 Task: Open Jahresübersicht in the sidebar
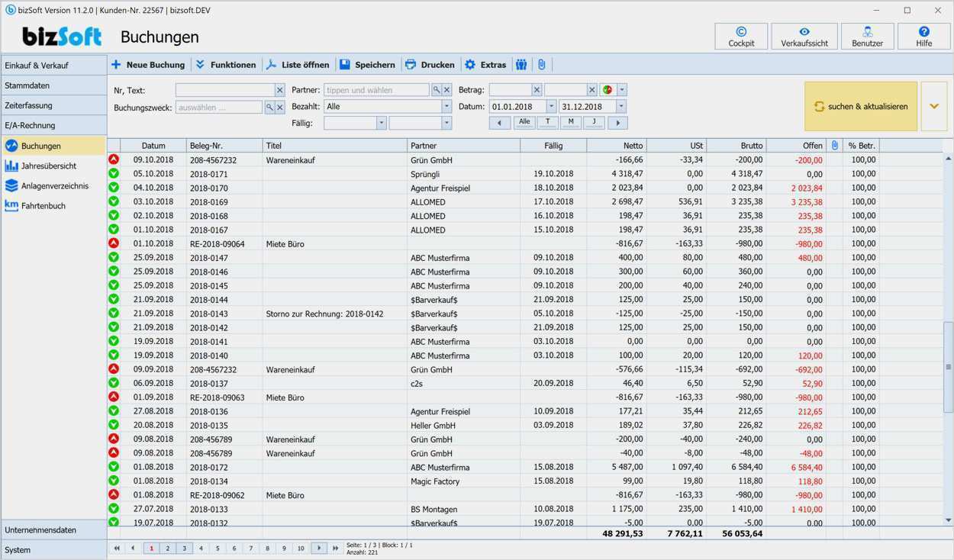tap(49, 166)
